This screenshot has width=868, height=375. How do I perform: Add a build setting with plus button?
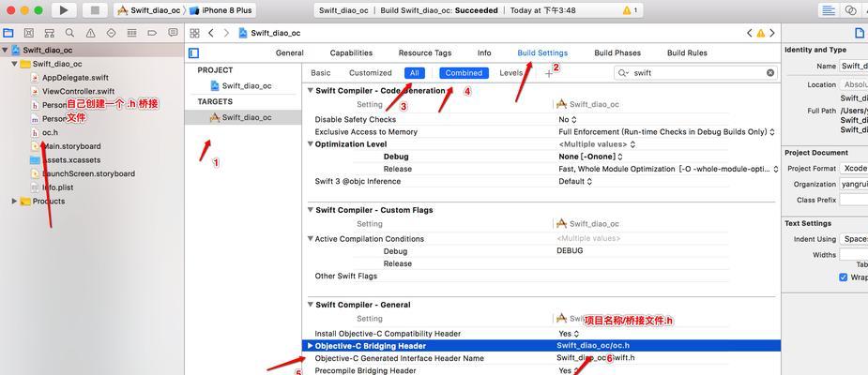coord(549,73)
